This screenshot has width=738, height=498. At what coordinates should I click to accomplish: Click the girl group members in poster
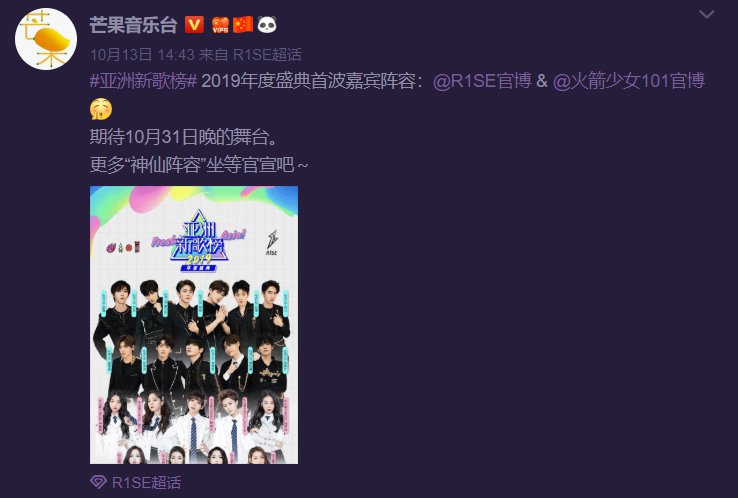pos(194,427)
